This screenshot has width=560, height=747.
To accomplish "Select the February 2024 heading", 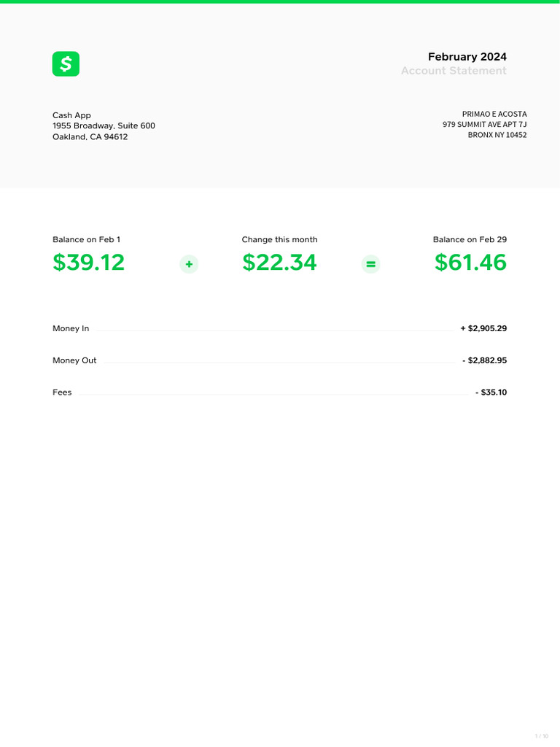I will (467, 57).
